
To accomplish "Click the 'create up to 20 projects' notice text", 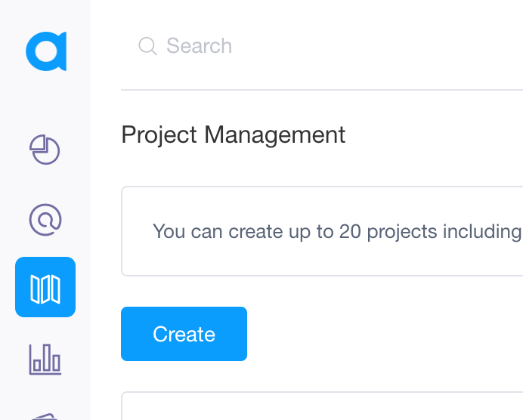I will pyautogui.click(x=336, y=231).
